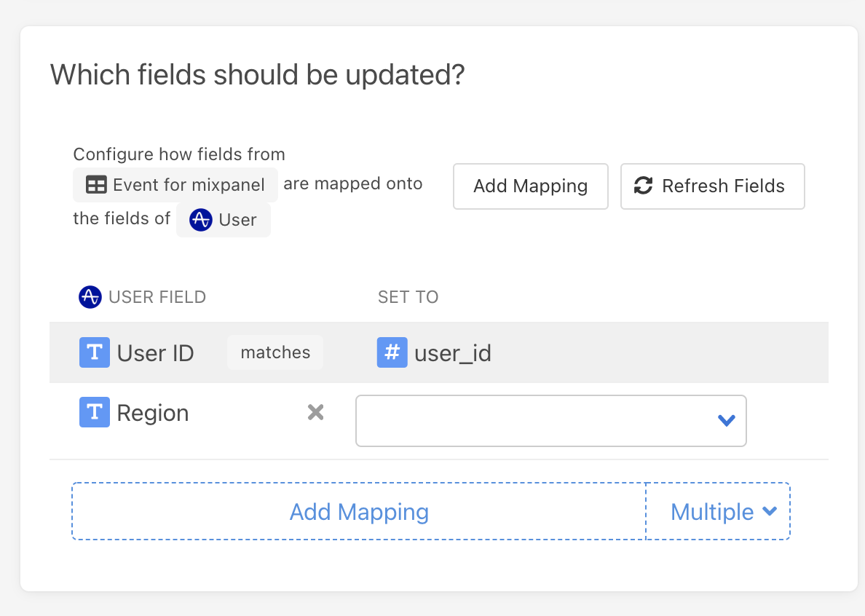This screenshot has width=865, height=616.
Task: Click the User ID field label
Action: pyautogui.click(x=155, y=353)
